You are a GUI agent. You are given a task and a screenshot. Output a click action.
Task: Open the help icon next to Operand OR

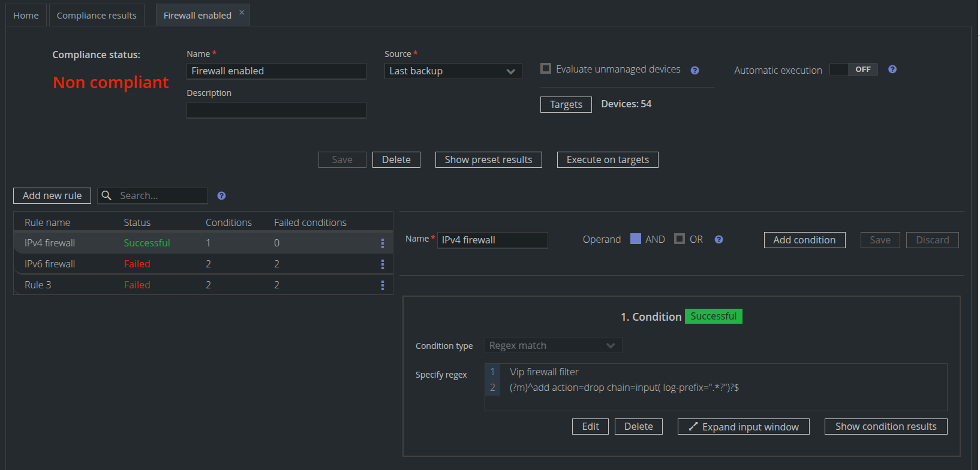pos(719,240)
